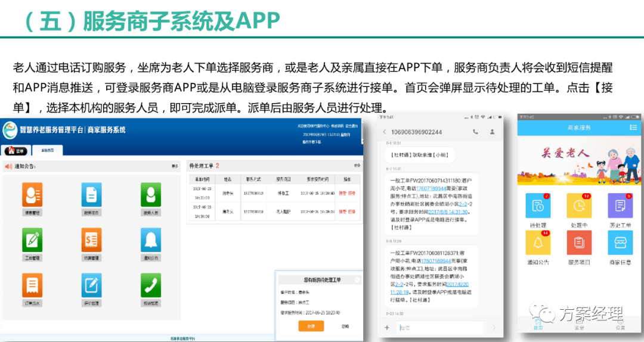The width and height of the screenshot is (644, 342).
Task: Click the orange 处理 button in popup
Action: pos(311,326)
